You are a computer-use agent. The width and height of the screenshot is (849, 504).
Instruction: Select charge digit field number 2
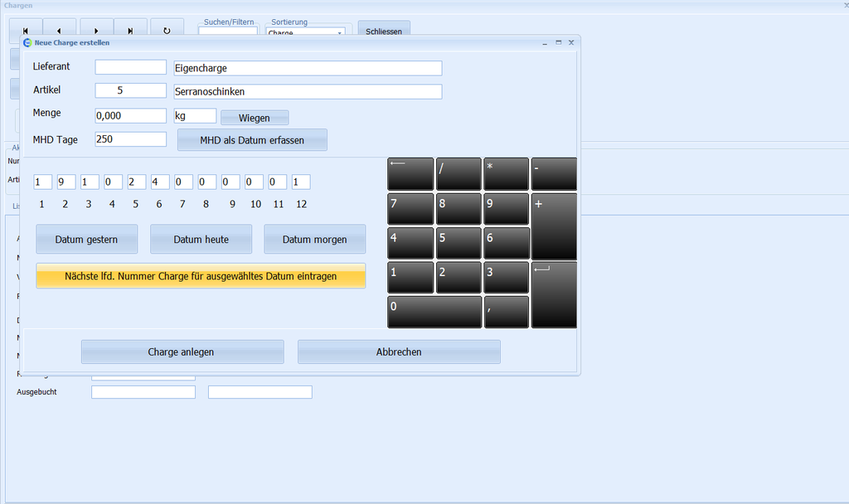coord(66,182)
